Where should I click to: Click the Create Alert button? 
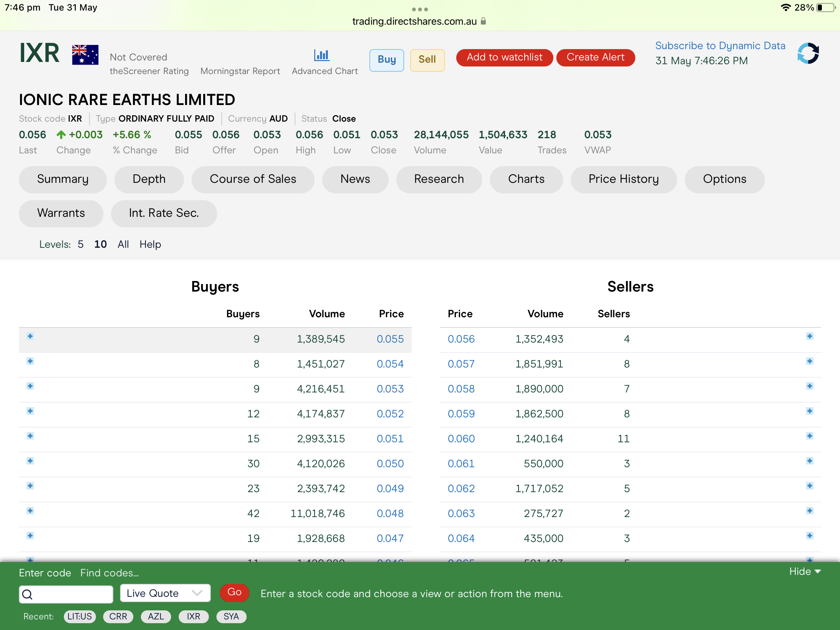596,58
